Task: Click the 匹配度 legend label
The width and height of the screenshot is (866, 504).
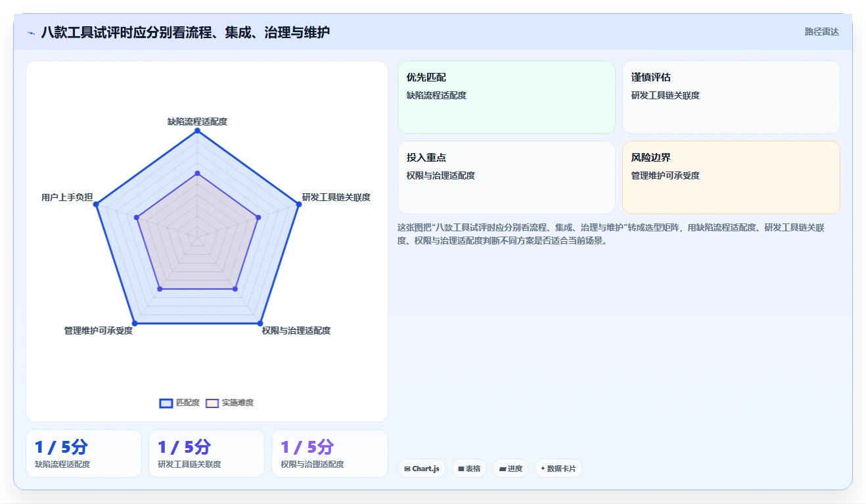Action: [188, 403]
